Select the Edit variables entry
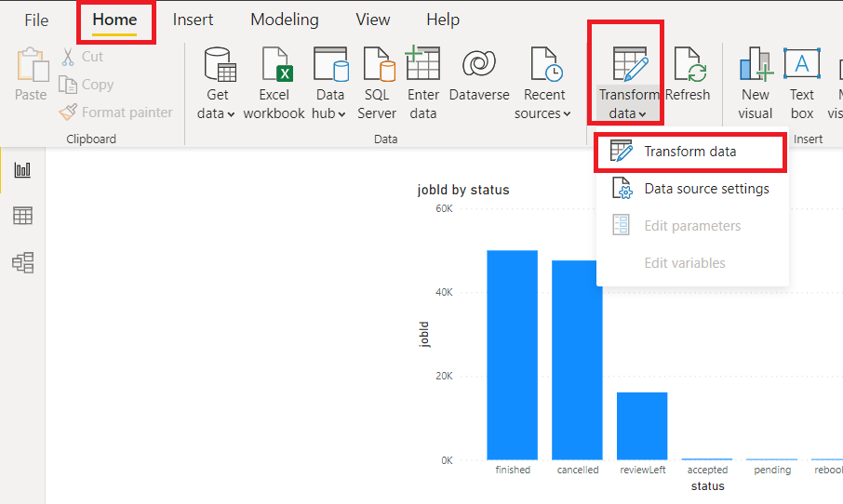 [x=691, y=263]
